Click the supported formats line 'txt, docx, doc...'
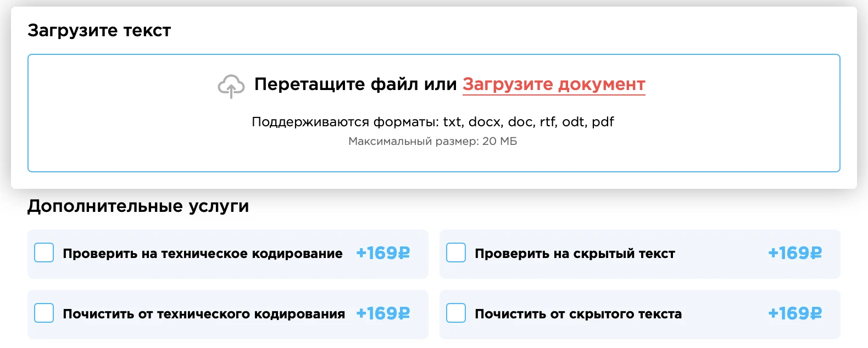 click(433, 122)
